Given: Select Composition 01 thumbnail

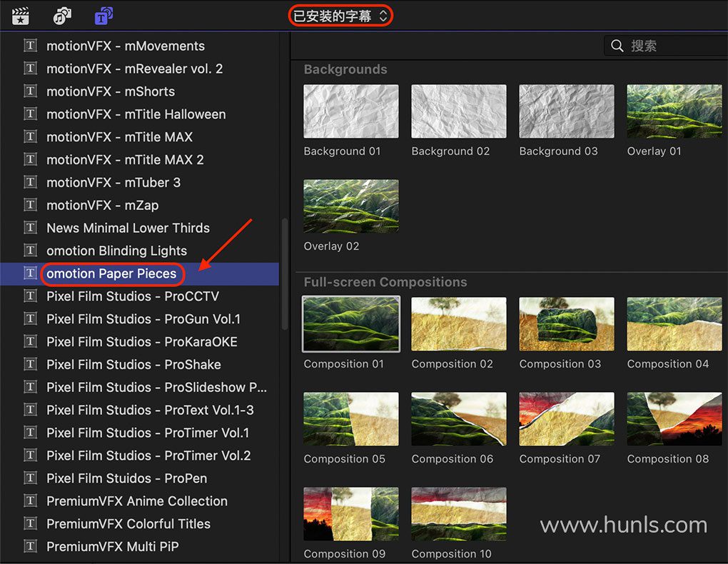Looking at the screenshot, I should (351, 324).
